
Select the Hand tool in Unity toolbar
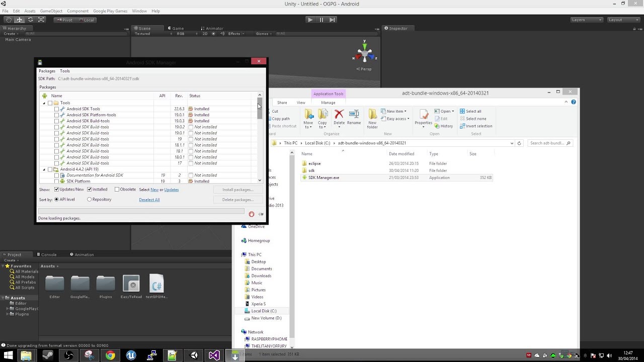pos(8,20)
